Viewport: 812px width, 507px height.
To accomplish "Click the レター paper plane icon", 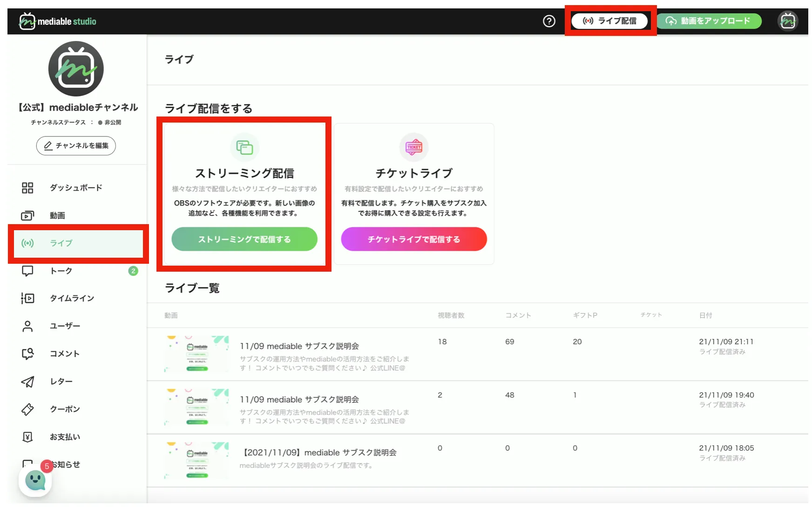I will coord(27,382).
